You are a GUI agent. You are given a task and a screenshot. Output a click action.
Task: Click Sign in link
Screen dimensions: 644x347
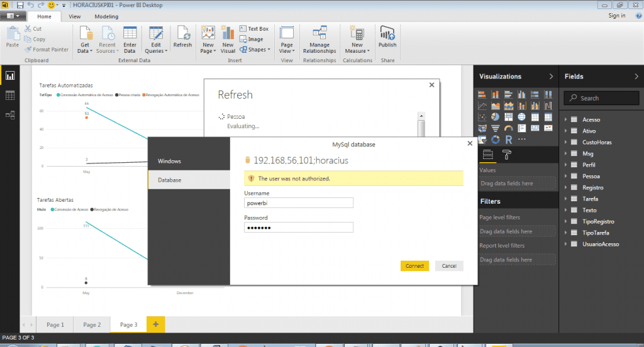(x=616, y=16)
